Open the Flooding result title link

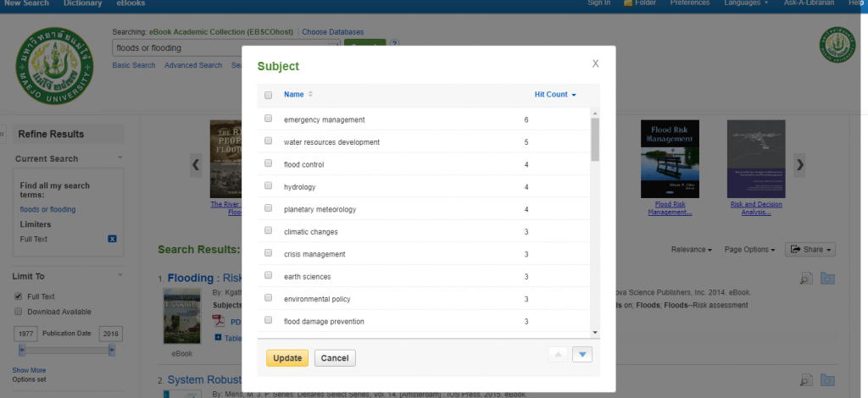point(204,278)
